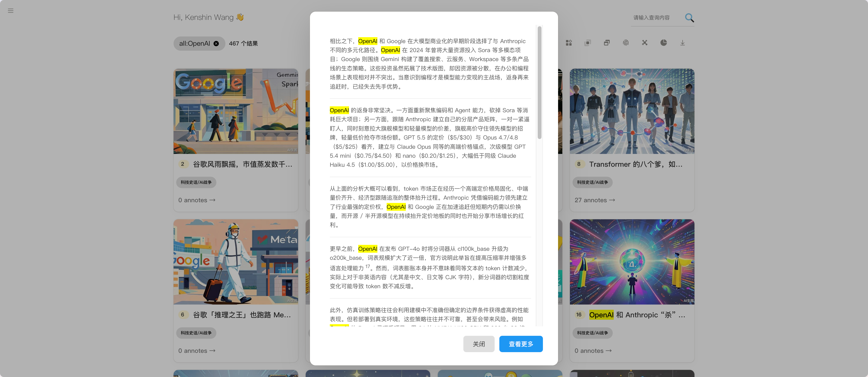Click paragraph starting 此外，仿真训练策略
This screenshot has height=377, width=868.
[x=429, y=316]
